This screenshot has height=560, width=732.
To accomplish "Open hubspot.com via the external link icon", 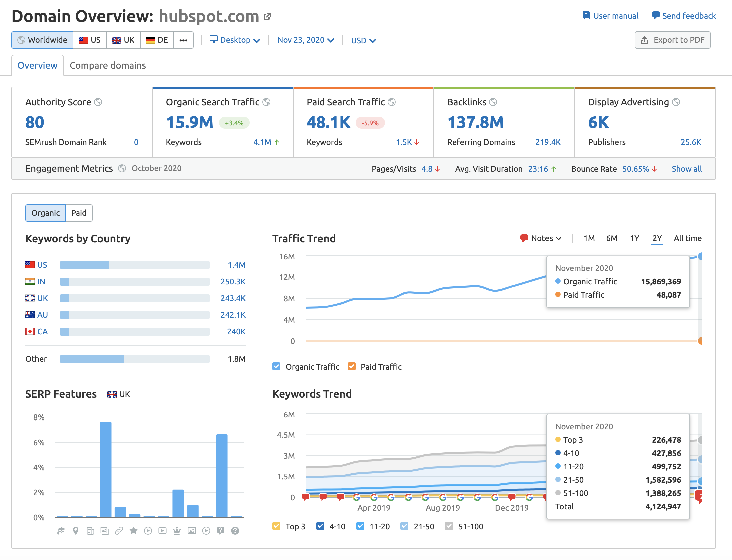I will [x=267, y=16].
